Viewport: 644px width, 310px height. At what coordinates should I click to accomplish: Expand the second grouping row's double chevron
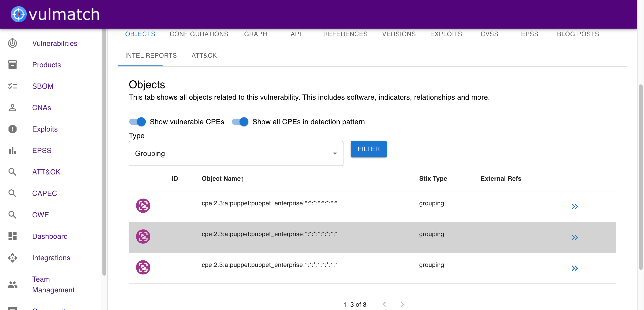click(x=574, y=237)
